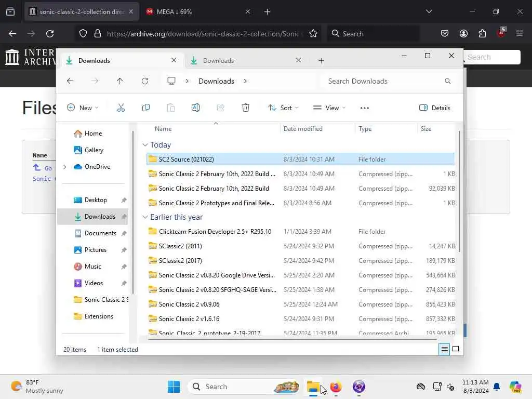Open Home in navigation pane
The width and height of the screenshot is (532, 399).
pyautogui.click(x=88, y=134)
